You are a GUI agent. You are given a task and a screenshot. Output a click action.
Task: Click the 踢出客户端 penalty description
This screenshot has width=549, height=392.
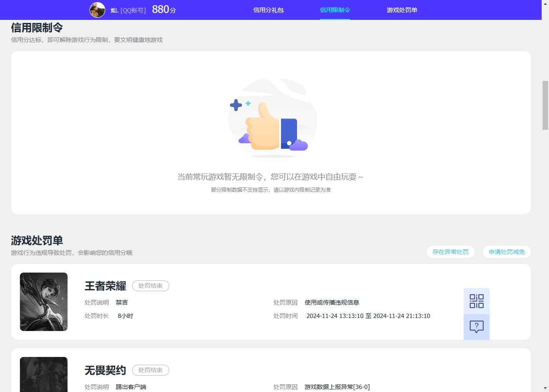click(x=131, y=387)
